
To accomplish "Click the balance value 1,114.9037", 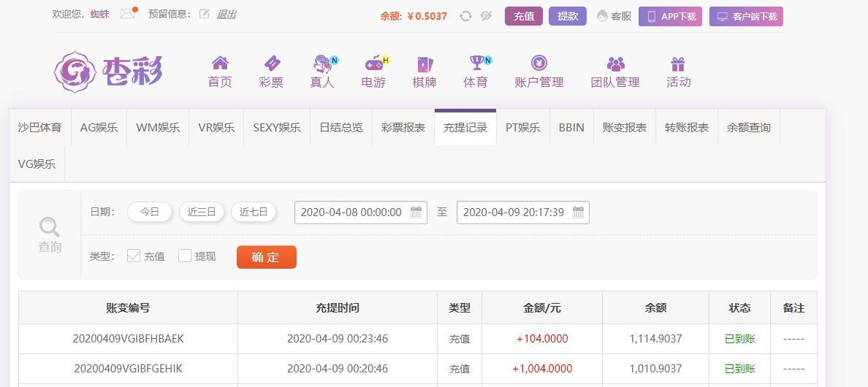I will (x=656, y=338).
